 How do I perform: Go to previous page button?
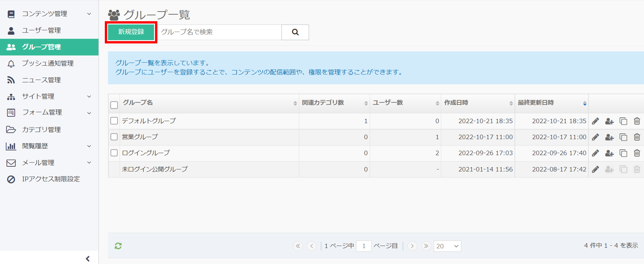pyautogui.click(x=312, y=246)
